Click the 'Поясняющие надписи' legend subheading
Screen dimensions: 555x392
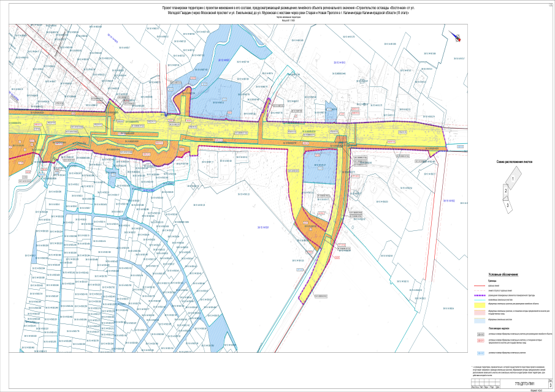point(500,329)
